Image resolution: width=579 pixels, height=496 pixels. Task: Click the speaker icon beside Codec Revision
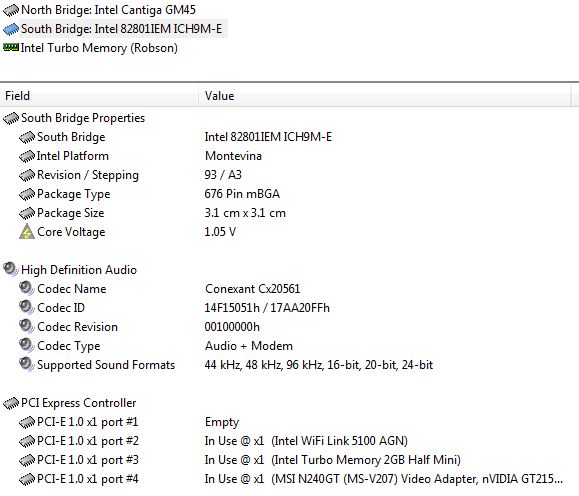27,326
